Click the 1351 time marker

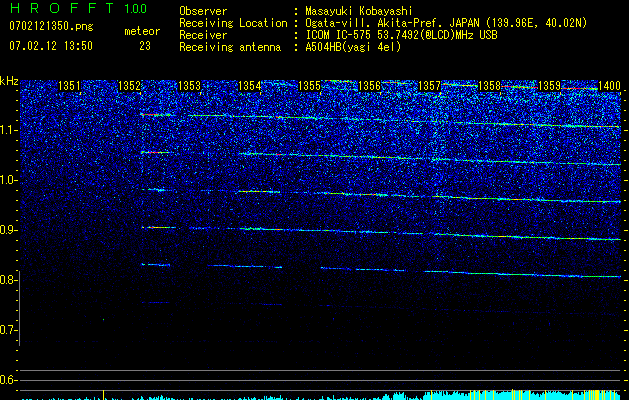coord(69,86)
